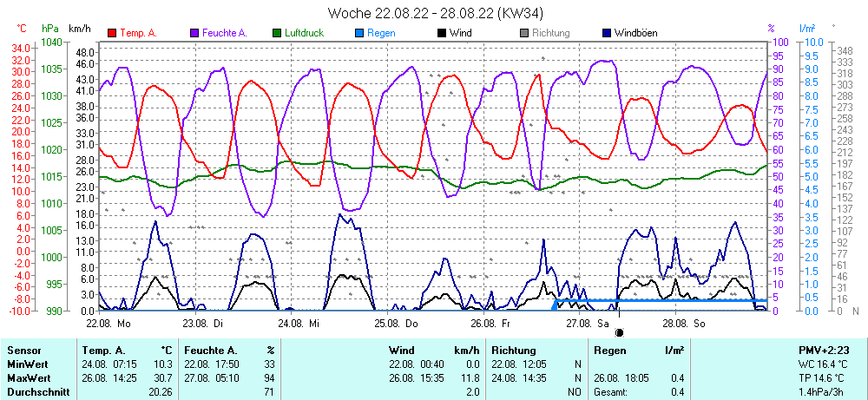Click the 27.08. Sa date label

(x=588, y=323)
